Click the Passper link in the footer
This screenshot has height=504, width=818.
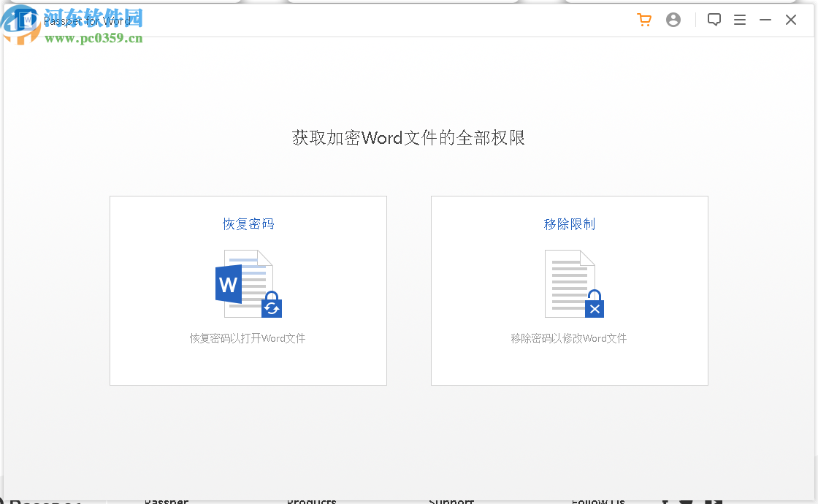pos(167,501)
